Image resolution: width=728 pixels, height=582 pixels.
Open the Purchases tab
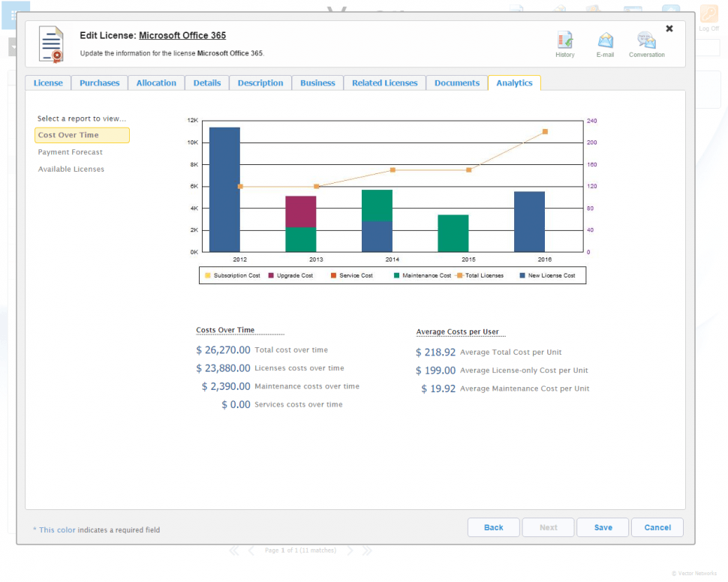[99, 83]
